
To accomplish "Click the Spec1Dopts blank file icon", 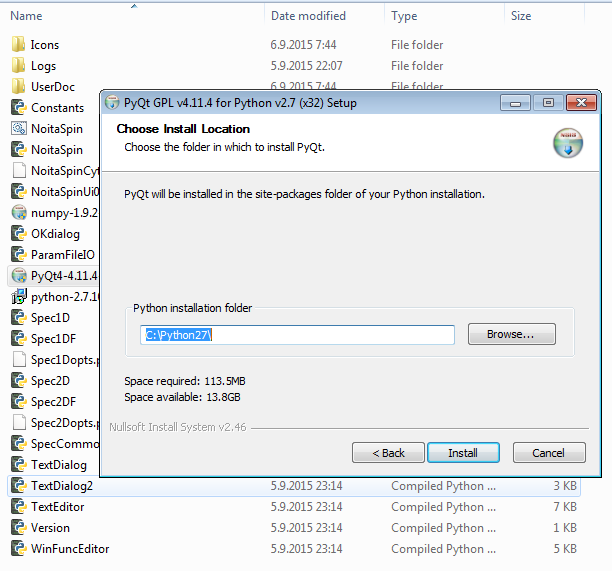I will click(19, 360).
